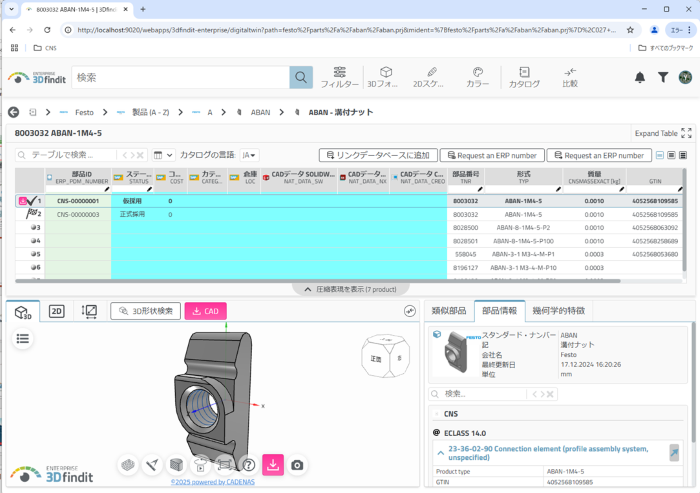This screenshot has width=700, height=493.
Task: Open the notifications bell
Action: click(640, 78)
